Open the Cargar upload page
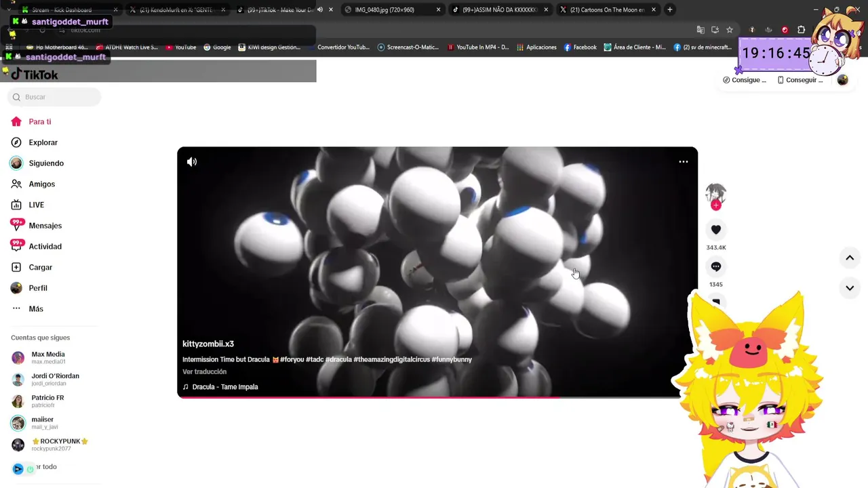The height and width of the screenshot is (488, 868). [x=31, y=267]
